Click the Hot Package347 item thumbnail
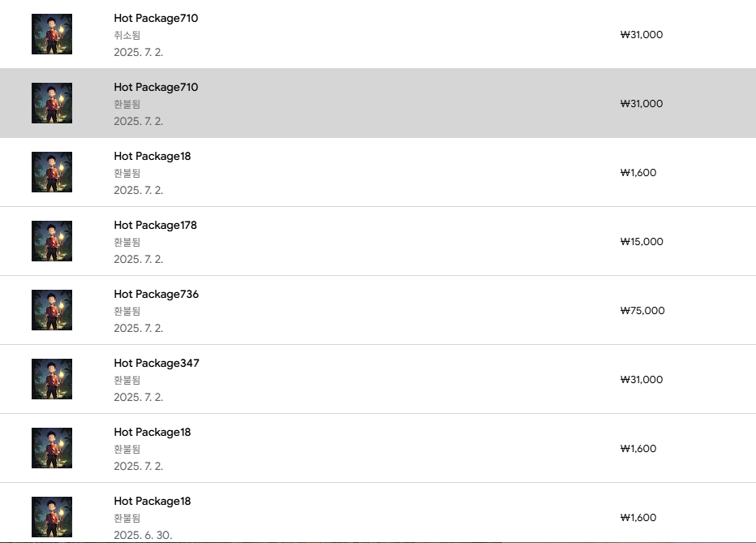756x543 pixels. pos(52,379)
